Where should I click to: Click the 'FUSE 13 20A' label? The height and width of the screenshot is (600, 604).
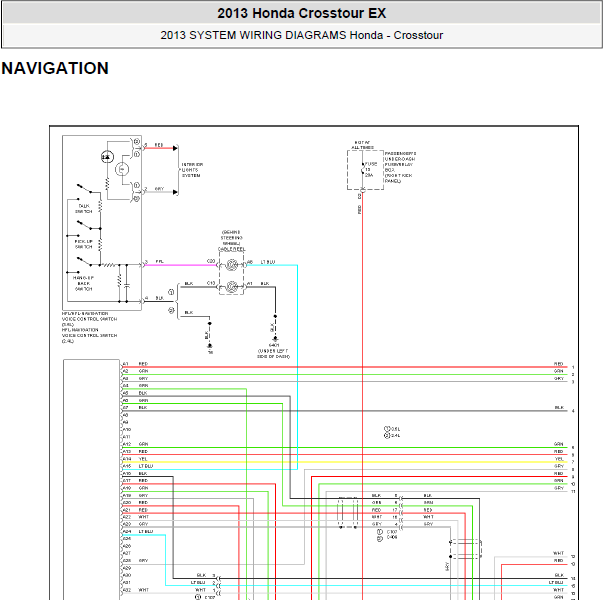tap(371, 169)
